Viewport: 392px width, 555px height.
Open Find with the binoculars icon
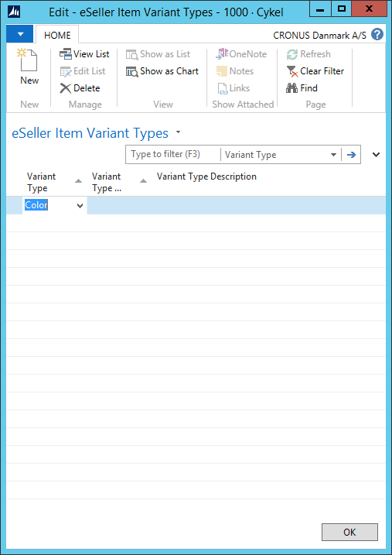[x=302, y=88]
